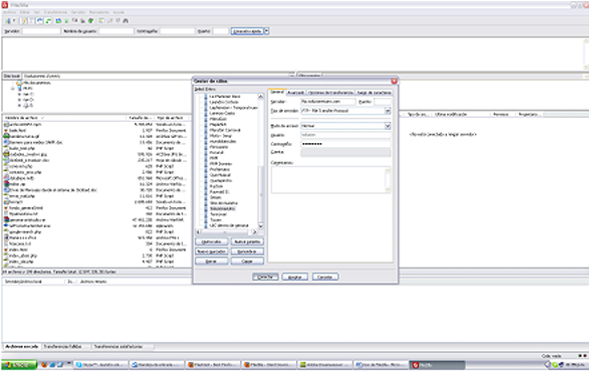600x373 pixels.
Task: Click the Conexión rápida button
Action: tap(247, 31)
